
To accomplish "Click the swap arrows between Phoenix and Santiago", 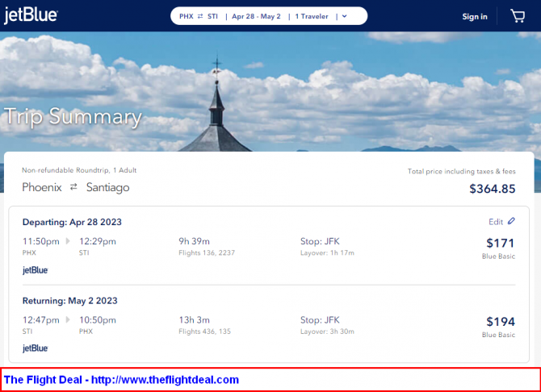I will [73, 187].
